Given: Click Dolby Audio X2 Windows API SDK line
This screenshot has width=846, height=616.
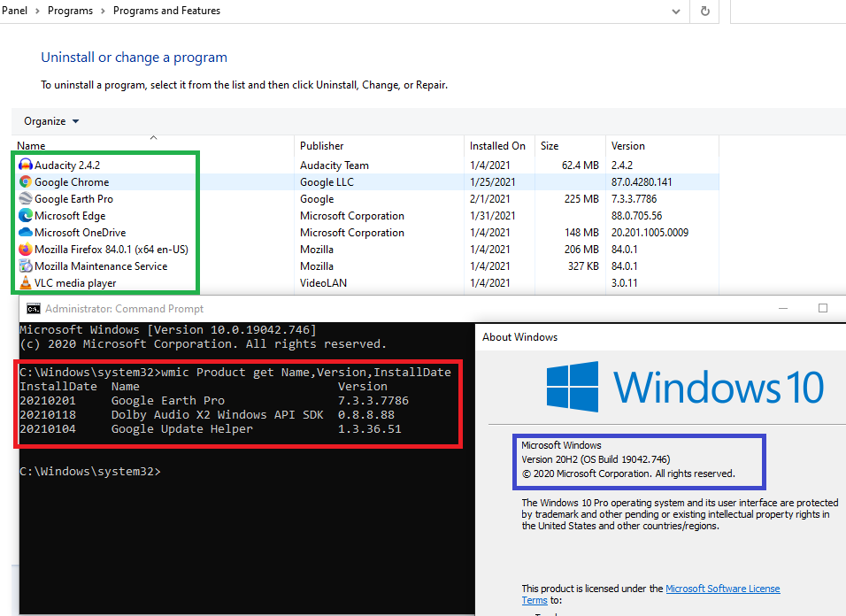Looking at the screenshot, I should (207, 415).
